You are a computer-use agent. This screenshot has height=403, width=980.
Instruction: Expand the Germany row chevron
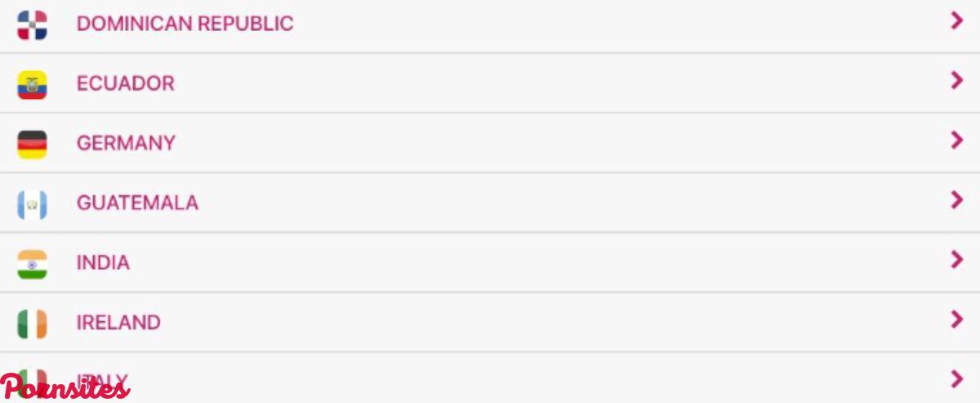coord(957,141)
